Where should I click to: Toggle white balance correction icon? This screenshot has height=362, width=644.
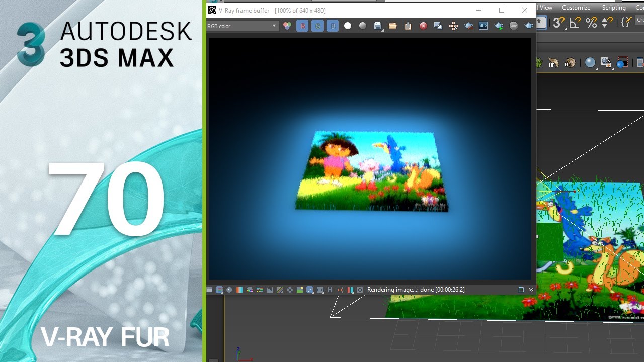click(239, 290)
